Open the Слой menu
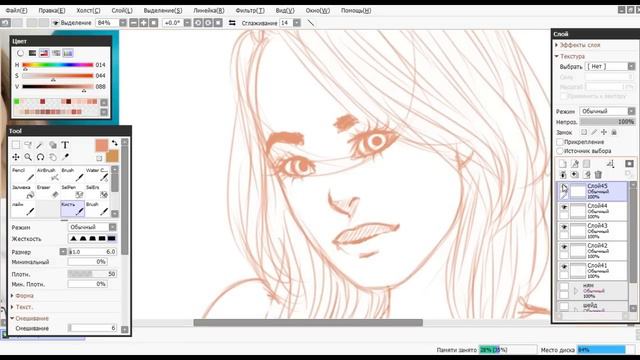 pos(122,11)
